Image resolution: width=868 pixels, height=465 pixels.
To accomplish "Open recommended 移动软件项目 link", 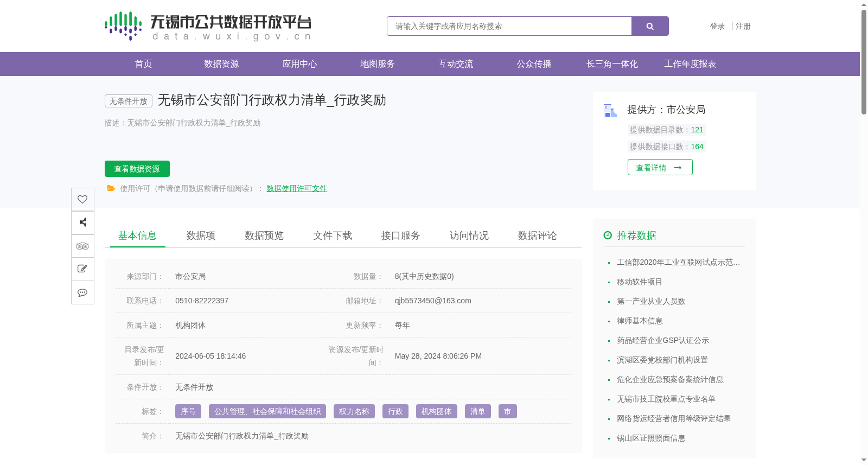I will [x=640, y=282].
